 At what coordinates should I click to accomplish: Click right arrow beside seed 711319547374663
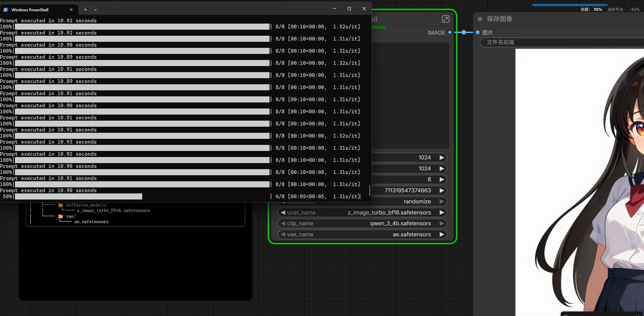[442, 191]
